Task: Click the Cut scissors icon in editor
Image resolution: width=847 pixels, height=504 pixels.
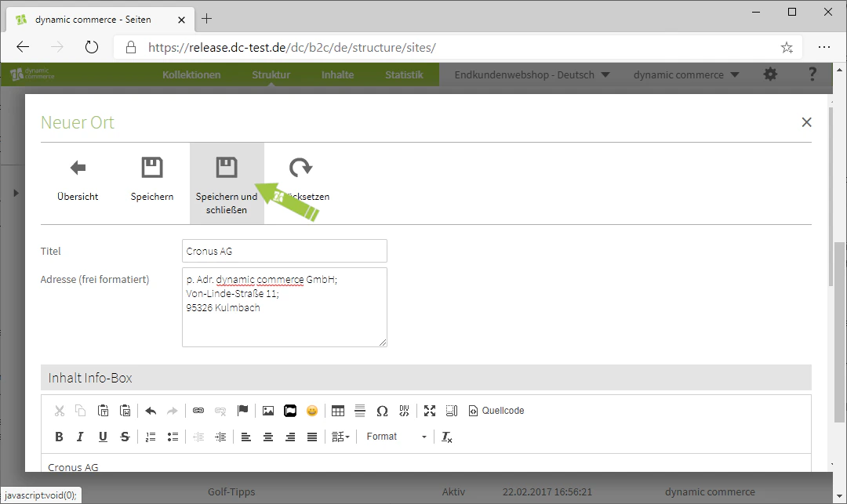Action: pos(60,411)
